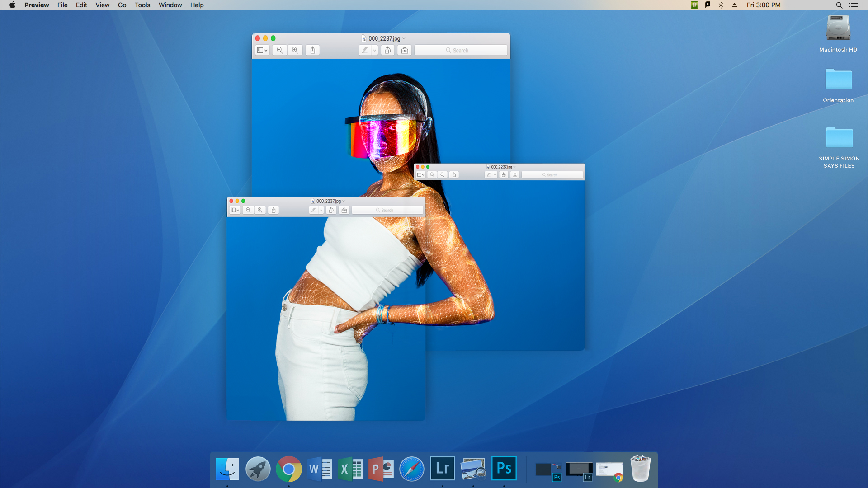Viewport: 868px width, 488px height.
Task: Toggle Markup Toolbar in the lower-left Preview window
Action: click(x=344, y=210)
